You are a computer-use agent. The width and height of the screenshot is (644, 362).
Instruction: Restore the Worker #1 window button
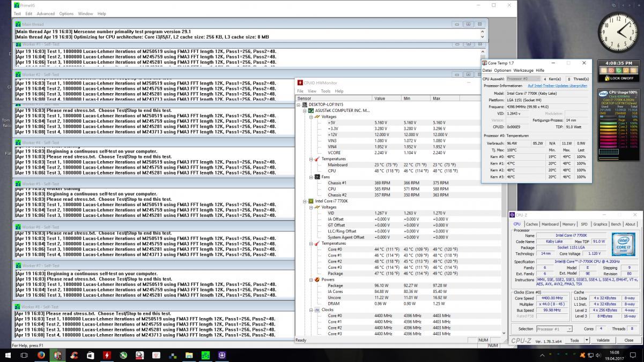click(x=468, y=44)
